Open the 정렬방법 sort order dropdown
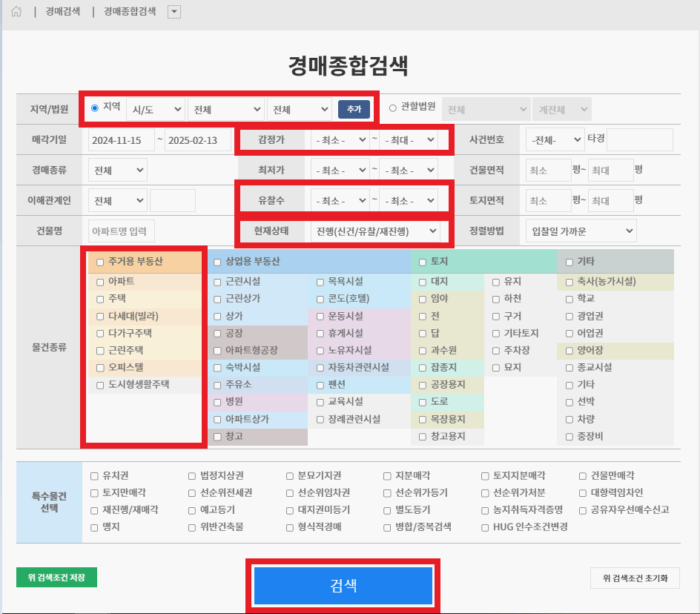 point(580,231)
